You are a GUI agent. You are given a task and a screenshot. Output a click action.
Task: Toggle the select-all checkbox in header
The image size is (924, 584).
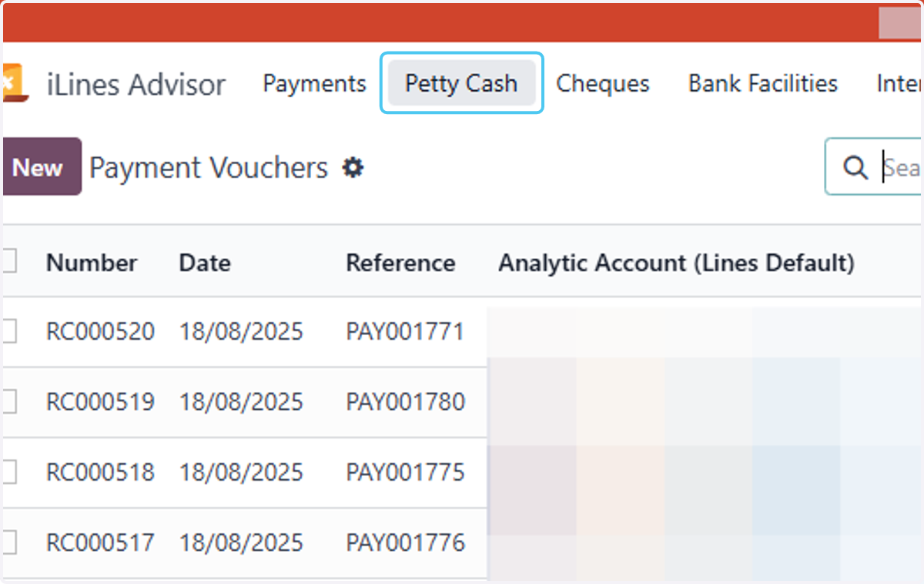9,262
